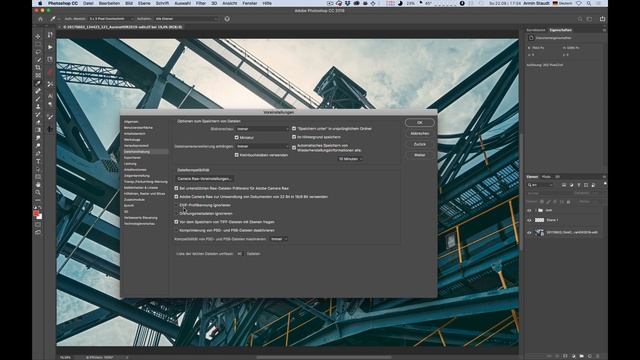Open the Alle Ebenen sample dropdown
Image resolution: width=640 pixels, height=360 pixels.
[x=187, y=19]
